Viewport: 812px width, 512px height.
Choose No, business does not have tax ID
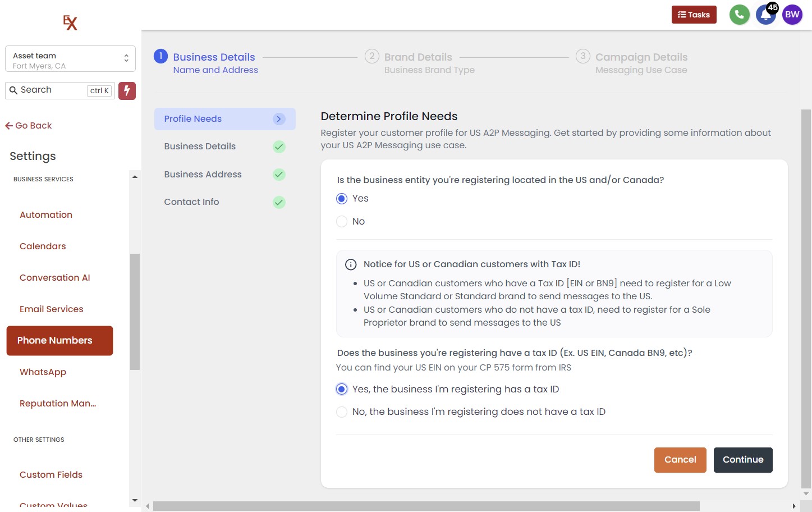point(342,412)
